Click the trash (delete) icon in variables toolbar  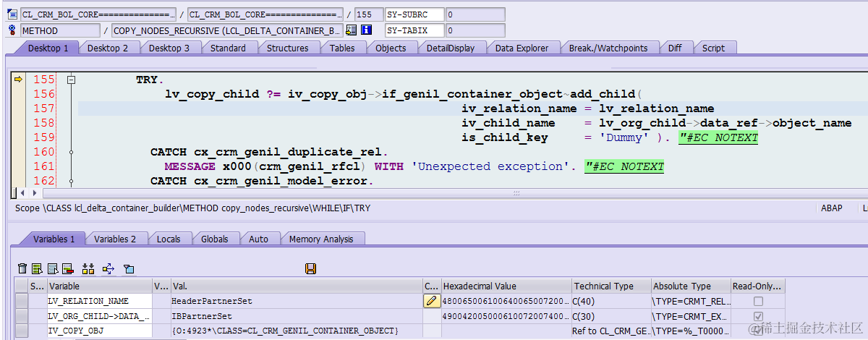[22, 269]
